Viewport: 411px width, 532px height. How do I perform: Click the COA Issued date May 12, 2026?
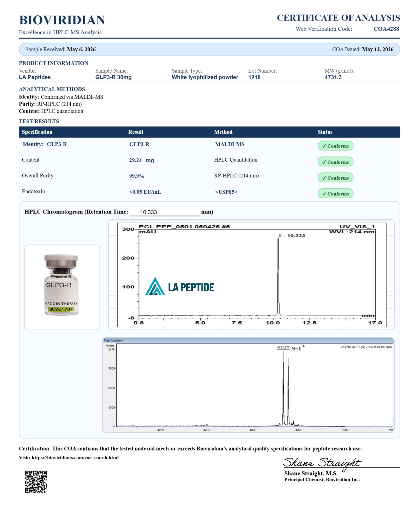click(x=378, y=49)
